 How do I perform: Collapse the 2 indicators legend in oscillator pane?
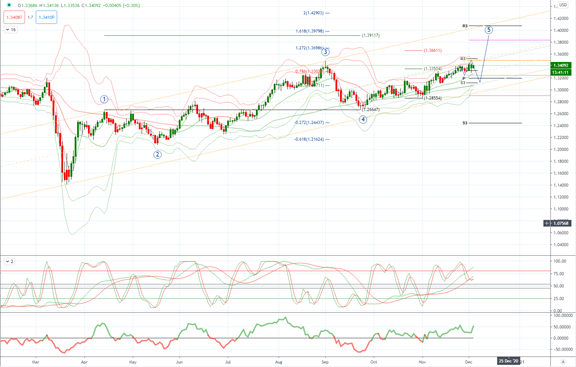(9, 262)
